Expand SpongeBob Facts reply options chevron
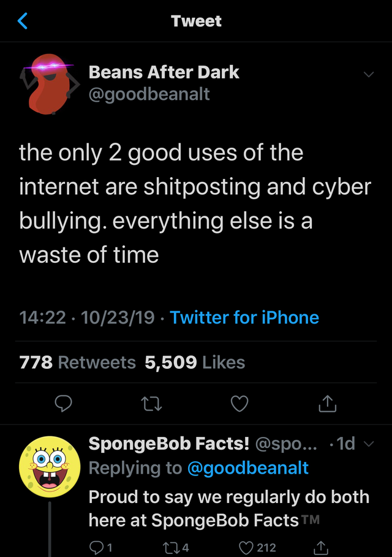 pos(368,444)
